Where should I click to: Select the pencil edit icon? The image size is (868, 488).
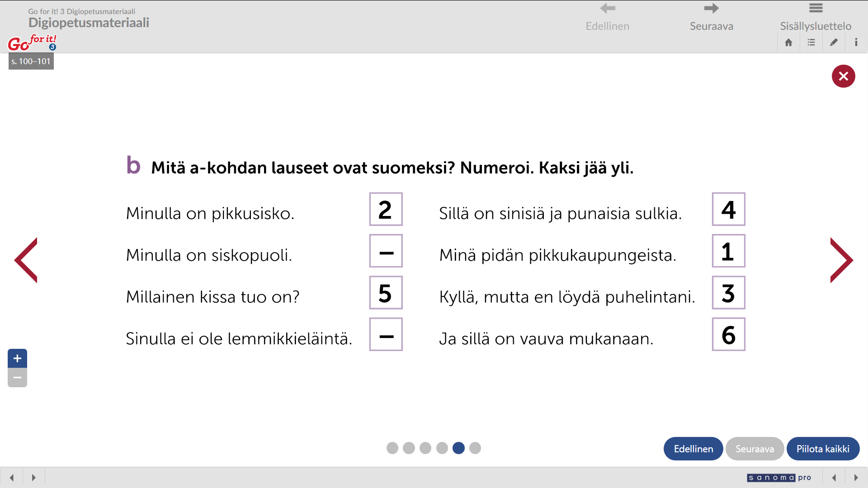[834, 42]
